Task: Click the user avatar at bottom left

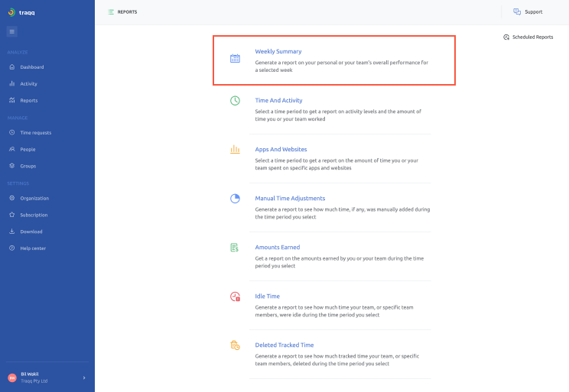Action: point(12,377)
